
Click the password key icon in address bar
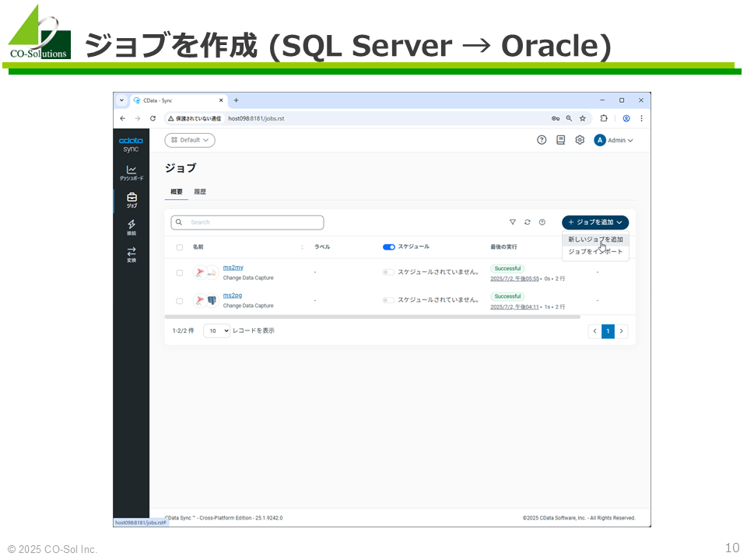(x=556, y=118)
